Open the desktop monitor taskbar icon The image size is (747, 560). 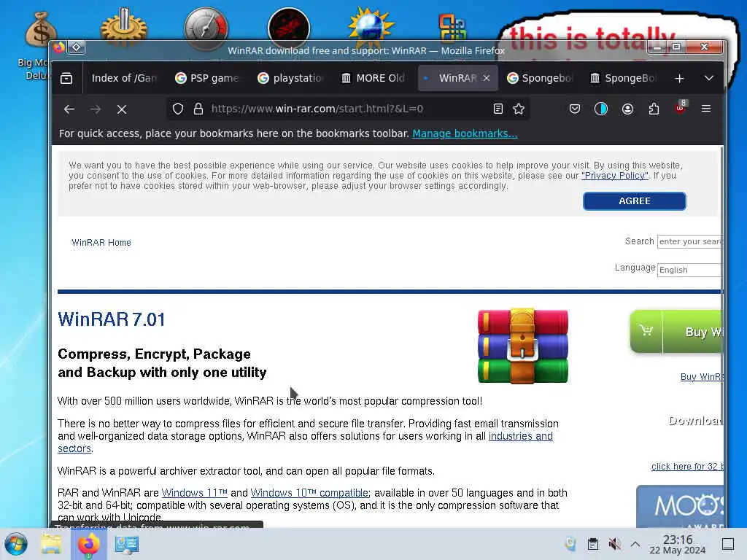point(127,544)
